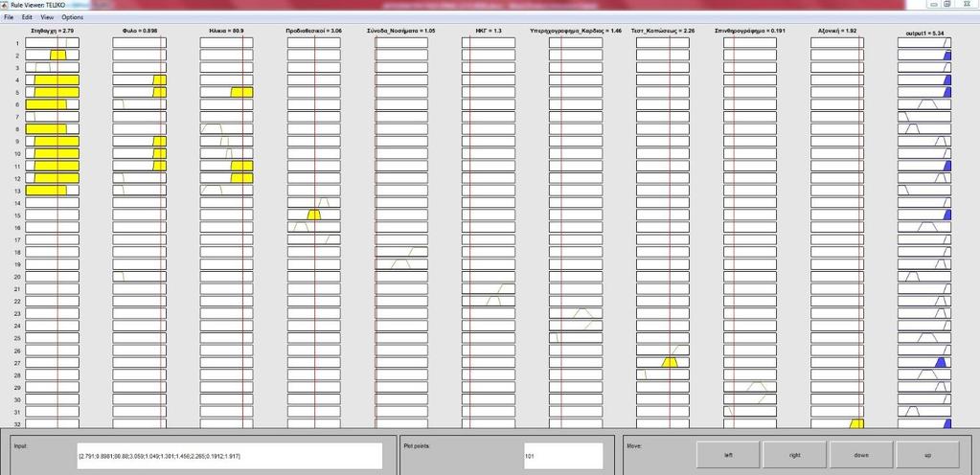This screenshot has width=980, height=475.
Task: Click the 'Φυλο = 0.898' column header
Action: click(139, 30)
